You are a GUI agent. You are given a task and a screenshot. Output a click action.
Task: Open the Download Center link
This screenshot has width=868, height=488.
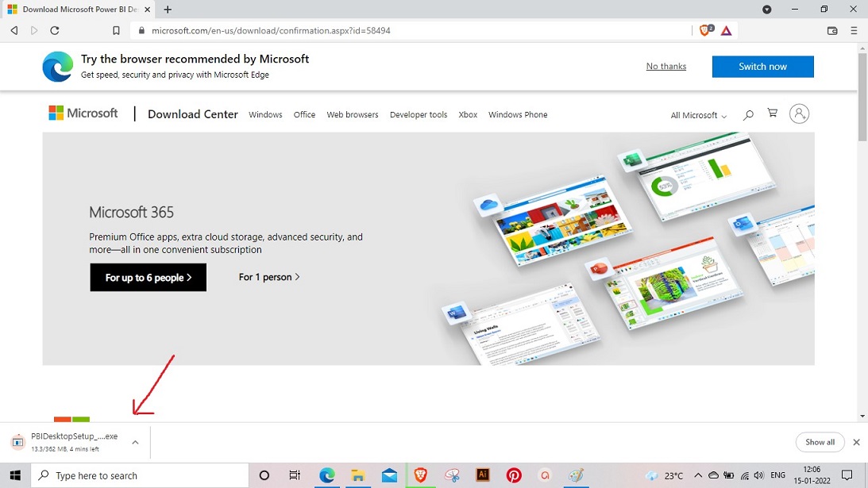pos(193,114)
